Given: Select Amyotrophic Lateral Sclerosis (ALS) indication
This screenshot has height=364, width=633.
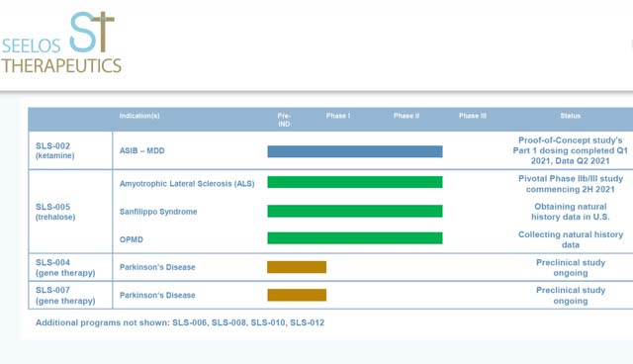Looking at the screenshot, I should pyautogui.click(x=187, y=184).
